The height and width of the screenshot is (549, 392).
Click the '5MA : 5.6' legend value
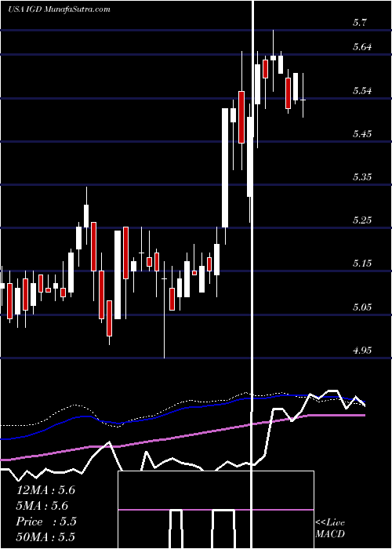click(42, 506)
